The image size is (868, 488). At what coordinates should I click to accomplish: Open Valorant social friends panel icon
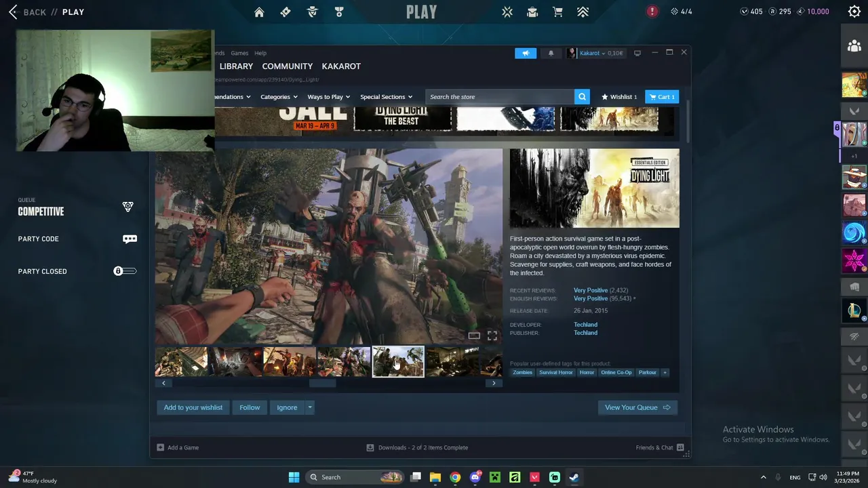(x=854, y=46)
